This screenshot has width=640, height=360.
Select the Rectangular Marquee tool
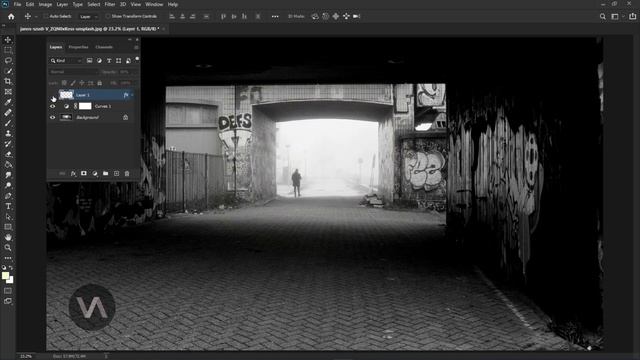(8, 50)
